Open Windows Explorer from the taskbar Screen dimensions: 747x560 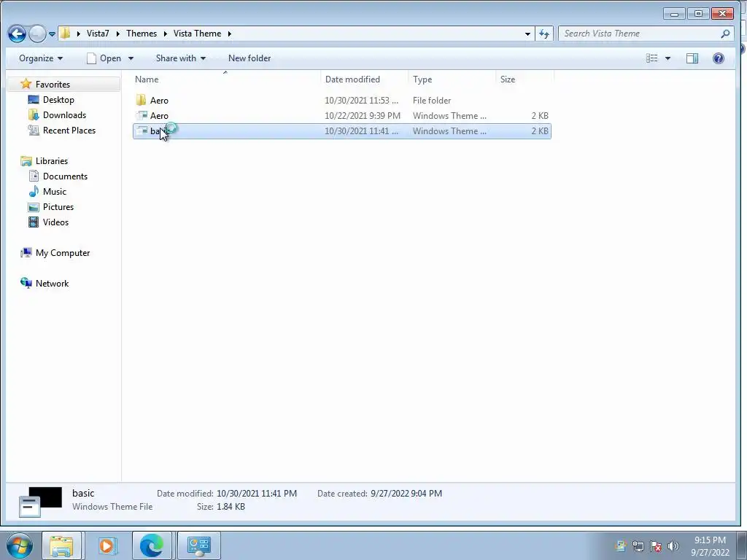pos(62,545)
